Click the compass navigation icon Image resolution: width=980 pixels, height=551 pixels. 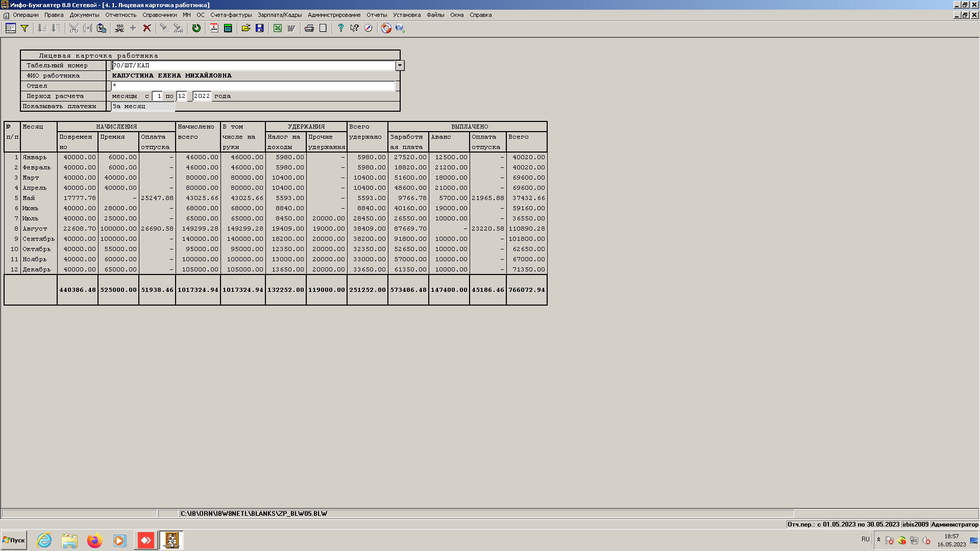point(369,28)
